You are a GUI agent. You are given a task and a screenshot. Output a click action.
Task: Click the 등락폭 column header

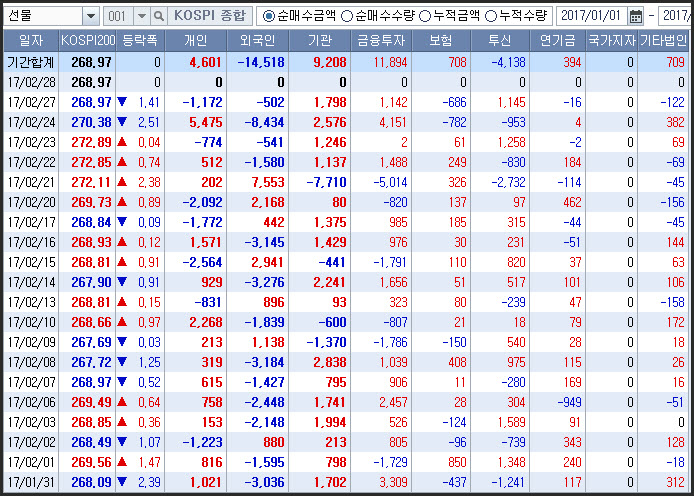point(140,41)
